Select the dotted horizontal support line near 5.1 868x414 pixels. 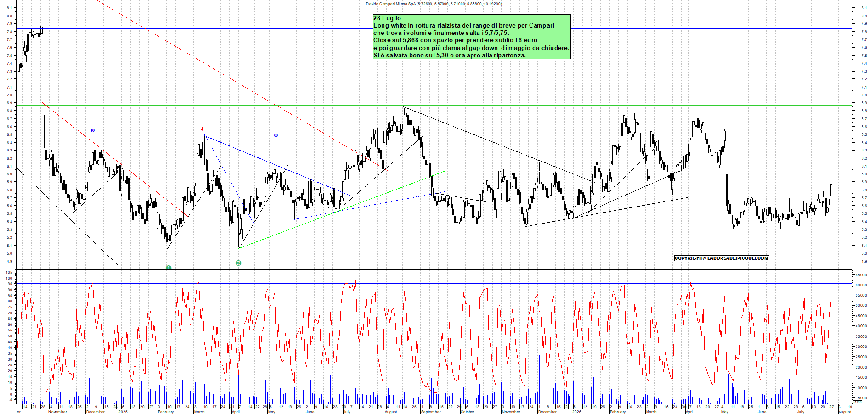(434, 247)
